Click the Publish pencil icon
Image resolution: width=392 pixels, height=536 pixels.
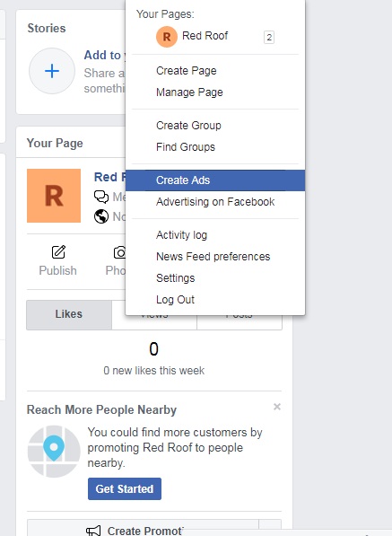[x=58, y=252]
